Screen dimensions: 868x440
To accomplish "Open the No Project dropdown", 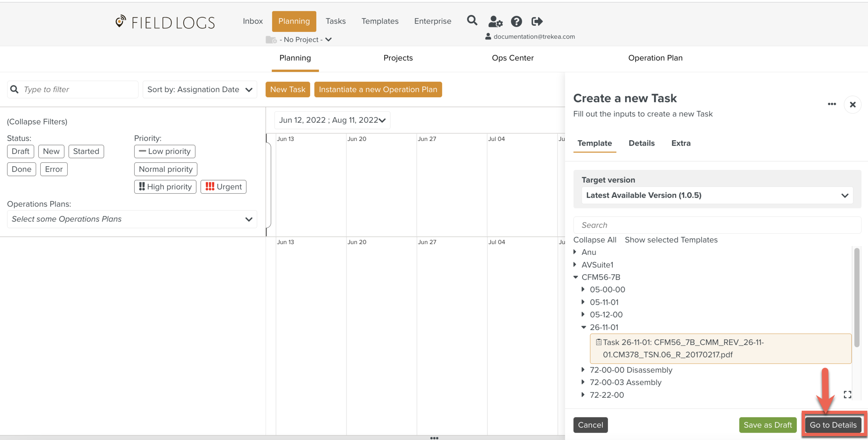I will click(306, 40).
